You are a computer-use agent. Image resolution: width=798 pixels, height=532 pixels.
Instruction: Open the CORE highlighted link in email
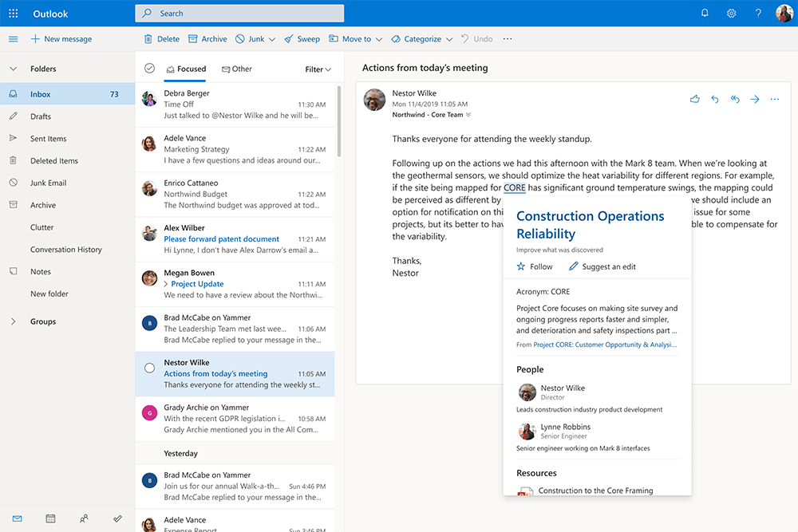515,187
